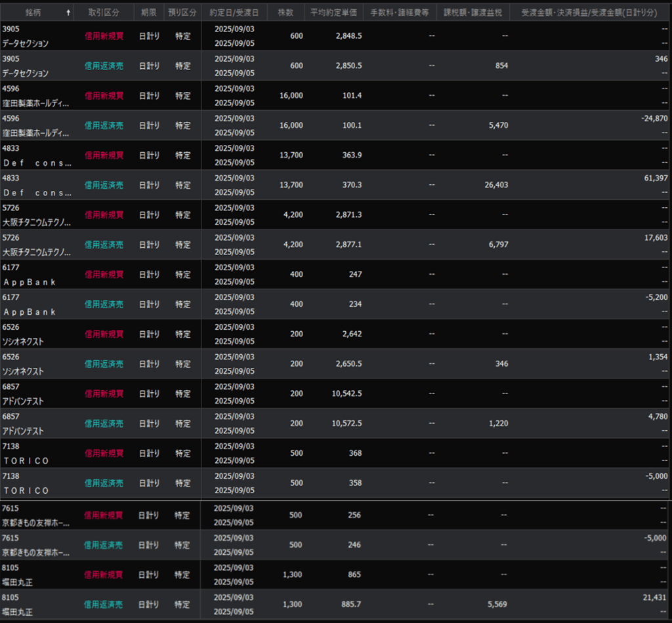Select the 手数料・諸経費等 column header
Image resolution: width=672 pixels, height=623 pixels.
[x=399, y=13]
